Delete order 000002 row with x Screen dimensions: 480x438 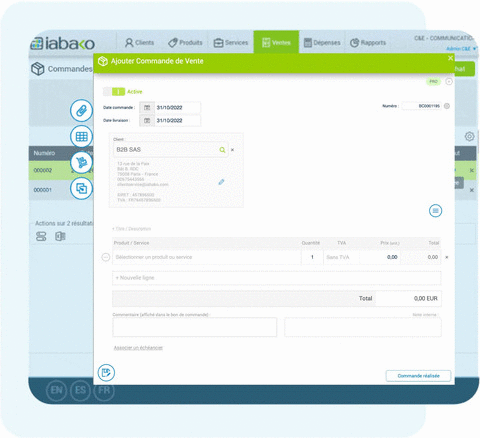(472, 170)
